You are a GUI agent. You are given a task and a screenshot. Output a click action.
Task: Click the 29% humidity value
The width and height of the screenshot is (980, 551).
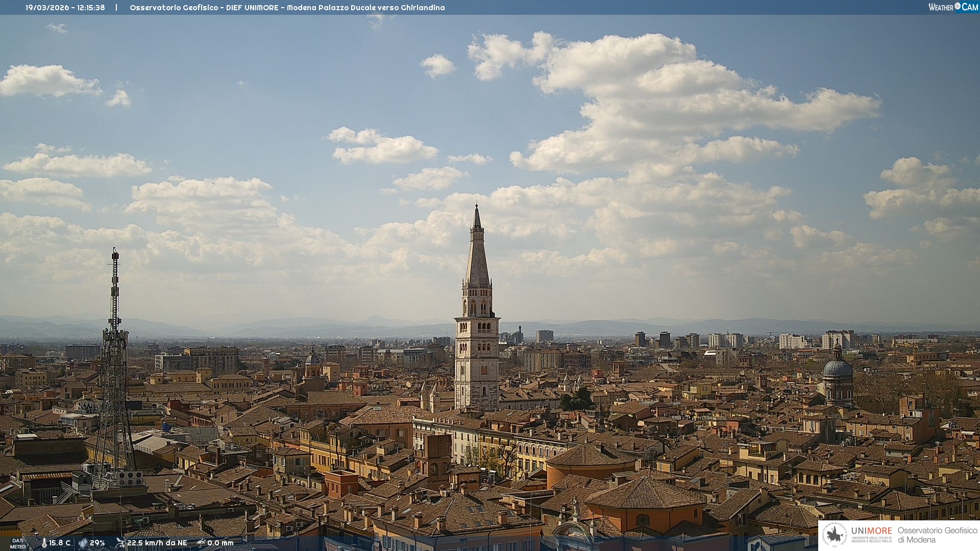[x=97, y=543]
